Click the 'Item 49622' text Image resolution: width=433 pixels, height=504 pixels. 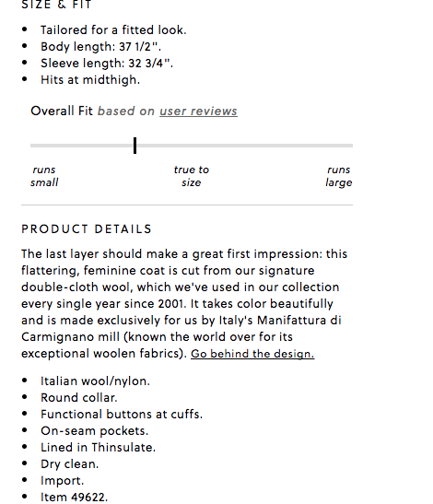[75, 498]
